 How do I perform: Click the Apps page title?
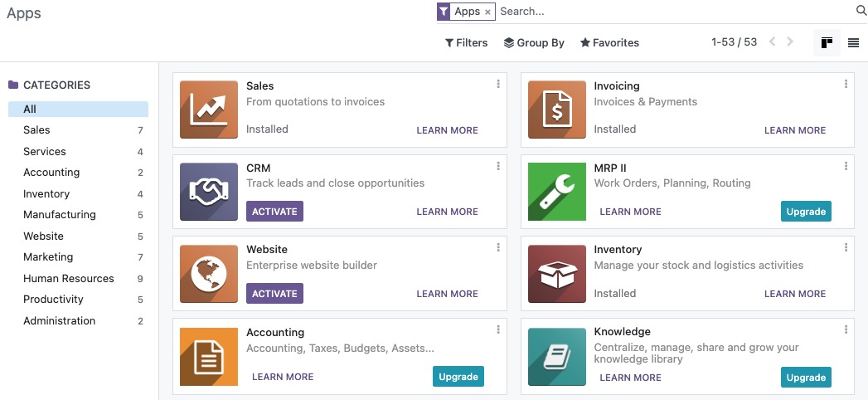pos(24,12)
